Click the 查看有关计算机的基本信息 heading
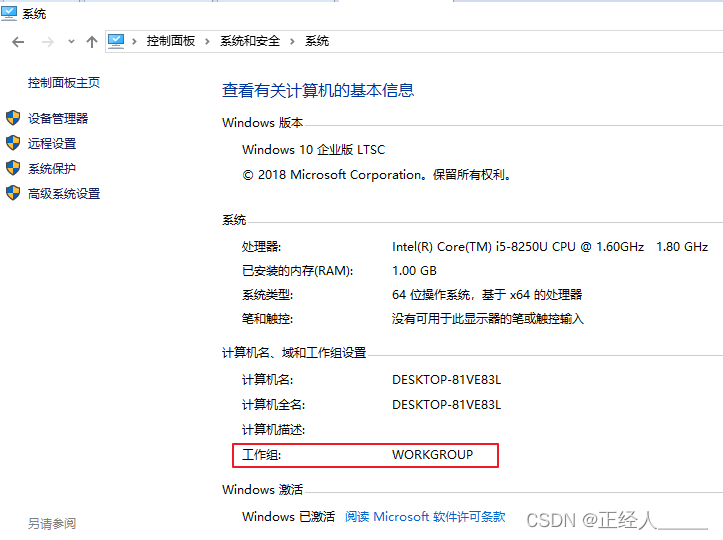723x540 pixels. (318, 90)
